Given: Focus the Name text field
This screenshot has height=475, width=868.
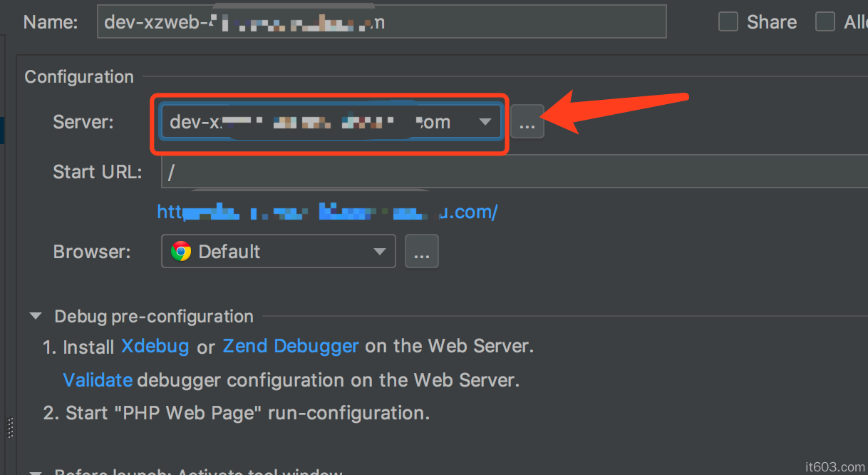Looking at the screenshot, I should pos(381,22).
